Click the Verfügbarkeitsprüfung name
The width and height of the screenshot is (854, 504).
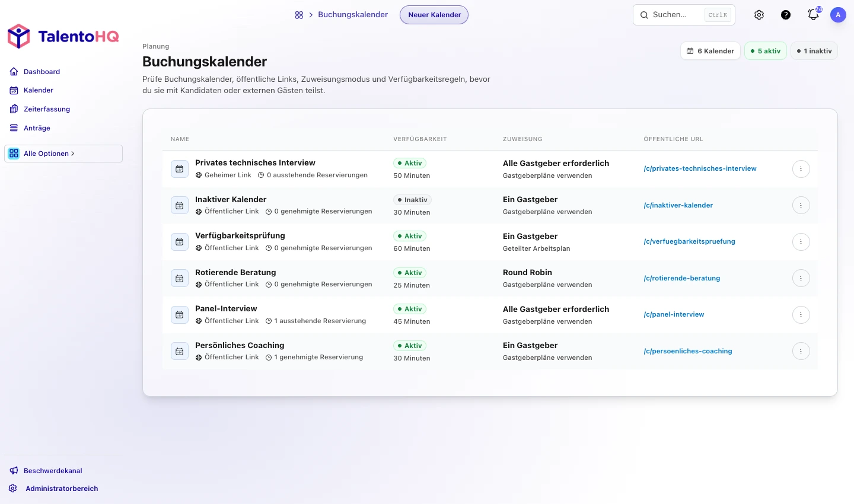(240, 236)
